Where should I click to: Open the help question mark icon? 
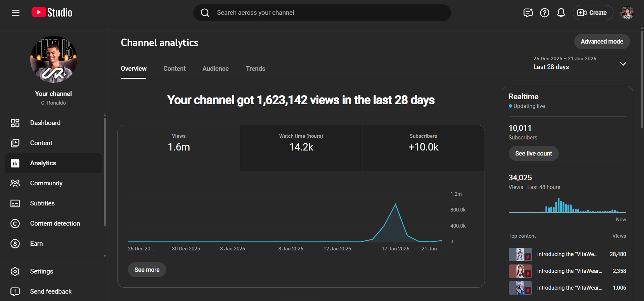pyautogui.click(x=544, y=13)
